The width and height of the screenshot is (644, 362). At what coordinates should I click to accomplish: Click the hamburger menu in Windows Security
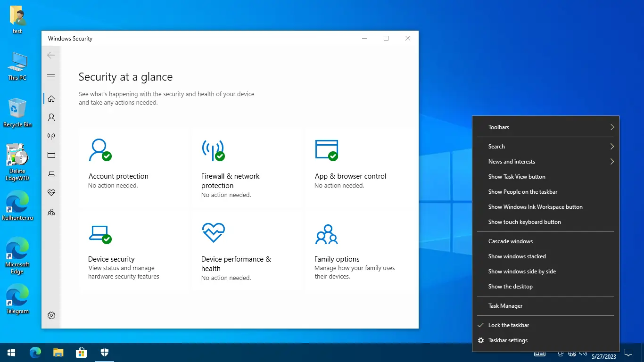[51, 76]
